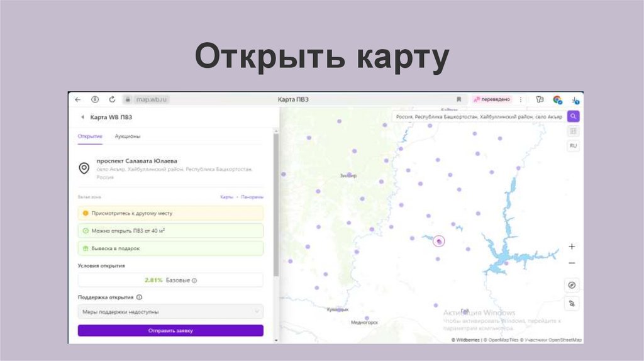The width and height of the screenshot is (644, 361).
Task: Click the compass geolocation button on map
Action: (572, 285)
